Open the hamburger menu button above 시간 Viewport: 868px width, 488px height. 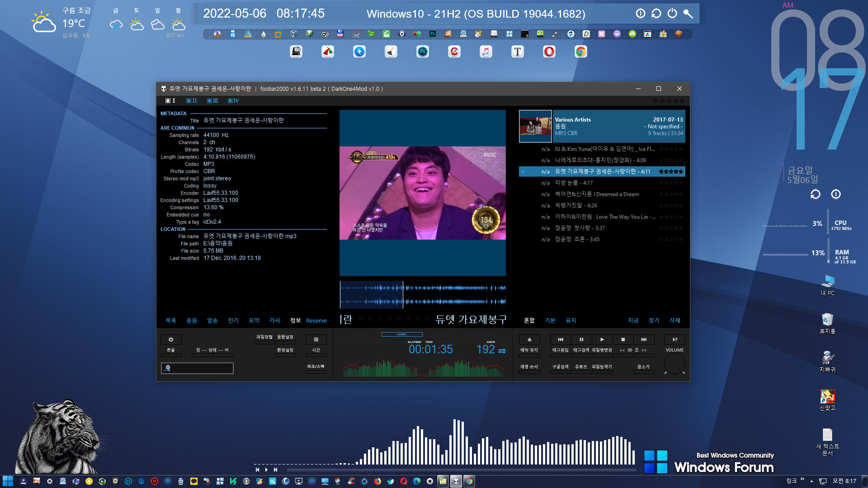coord(316,339)
